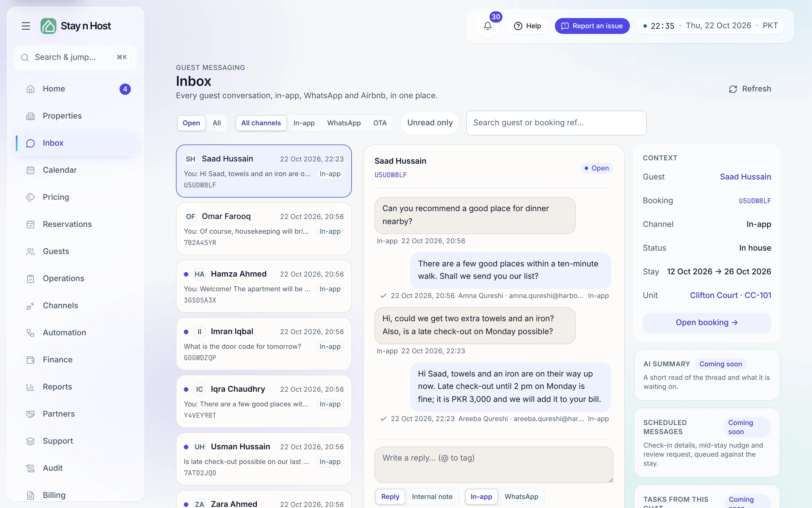Click the Write a reply text area
Viewport: 812px width, 508px height.
494,465
